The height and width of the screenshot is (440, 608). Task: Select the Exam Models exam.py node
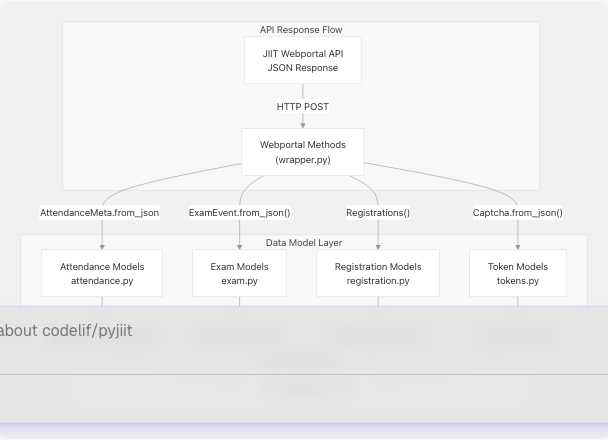(239, 274)
